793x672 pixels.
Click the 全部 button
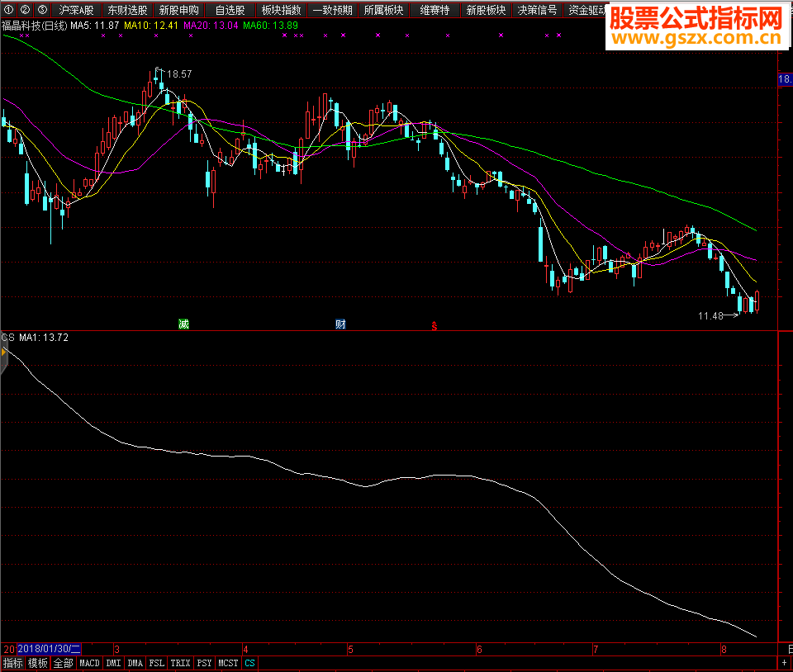64,663
